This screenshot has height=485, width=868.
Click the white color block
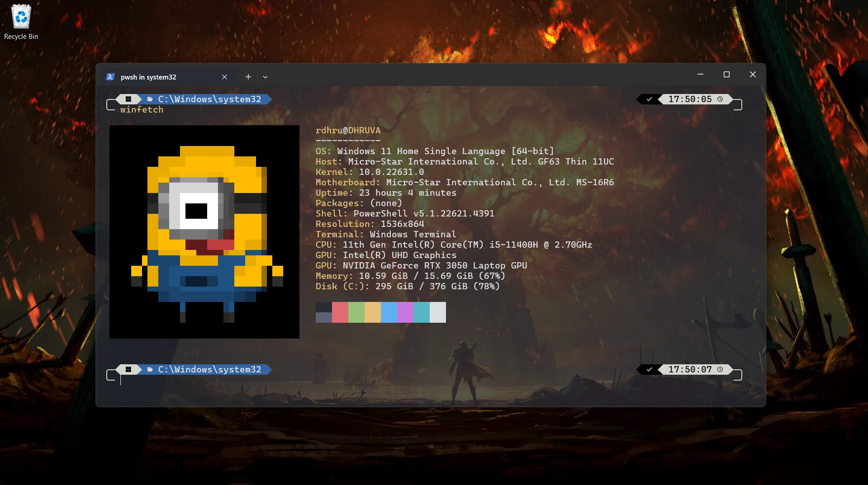coord(438,312)
